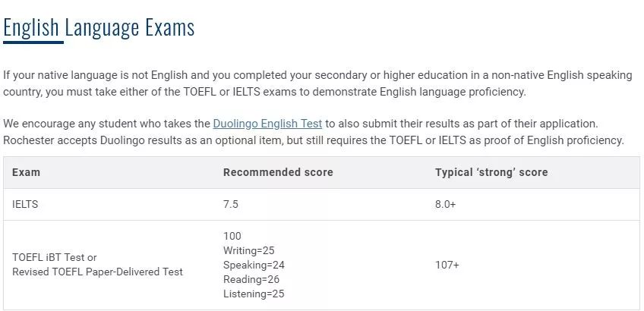
Task: Click the TOEFL iBT Test text
Action: pos(55,258)
